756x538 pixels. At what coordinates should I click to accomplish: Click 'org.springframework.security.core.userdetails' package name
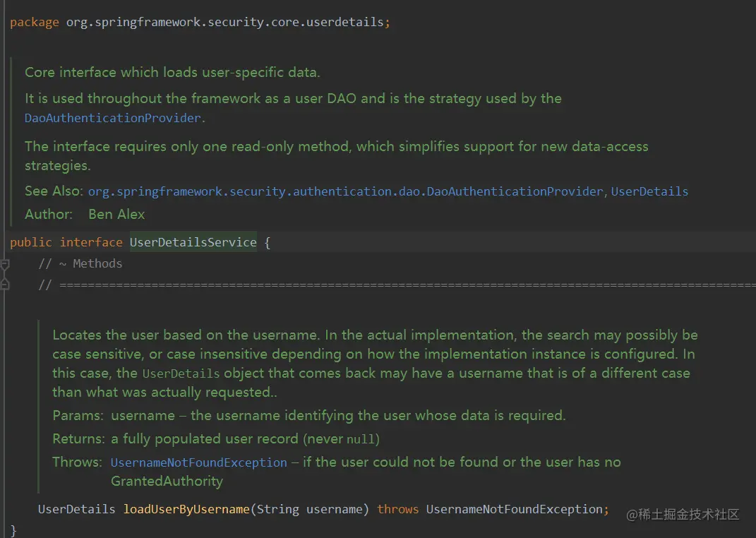coord(224,22)
